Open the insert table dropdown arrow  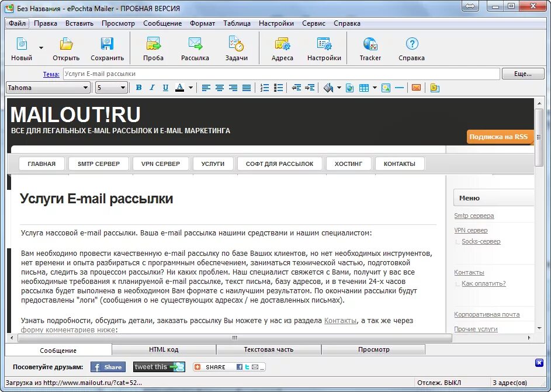click(x=375, y=88)
